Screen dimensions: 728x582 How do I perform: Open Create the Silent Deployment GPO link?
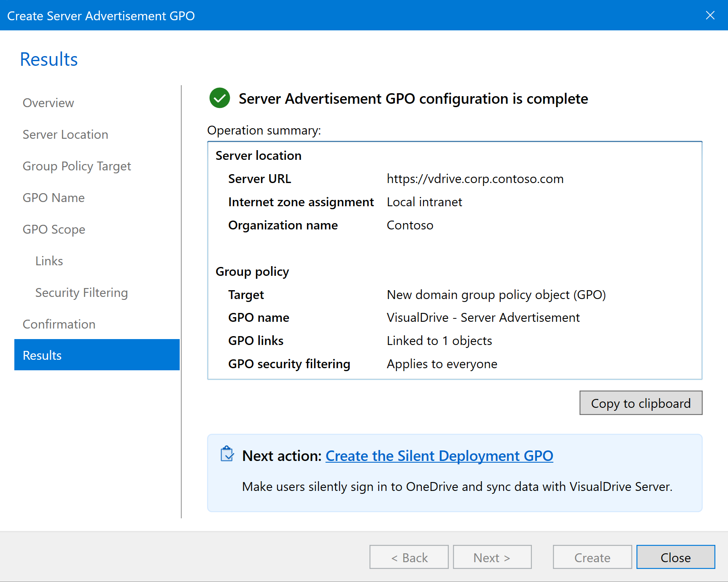(x=439, y=456)
